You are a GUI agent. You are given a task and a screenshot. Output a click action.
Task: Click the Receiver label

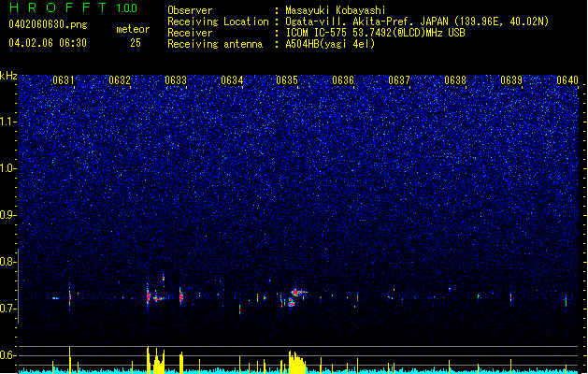tap(190, 33)
